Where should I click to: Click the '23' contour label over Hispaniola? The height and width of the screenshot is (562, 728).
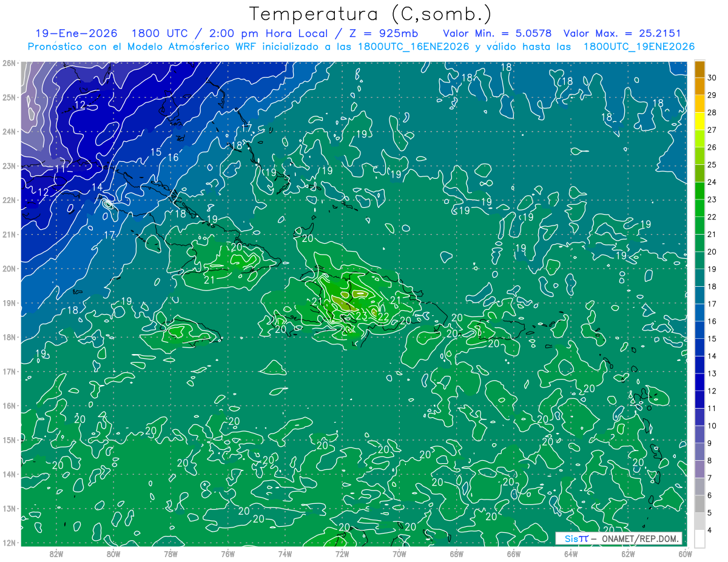(361, 315)
